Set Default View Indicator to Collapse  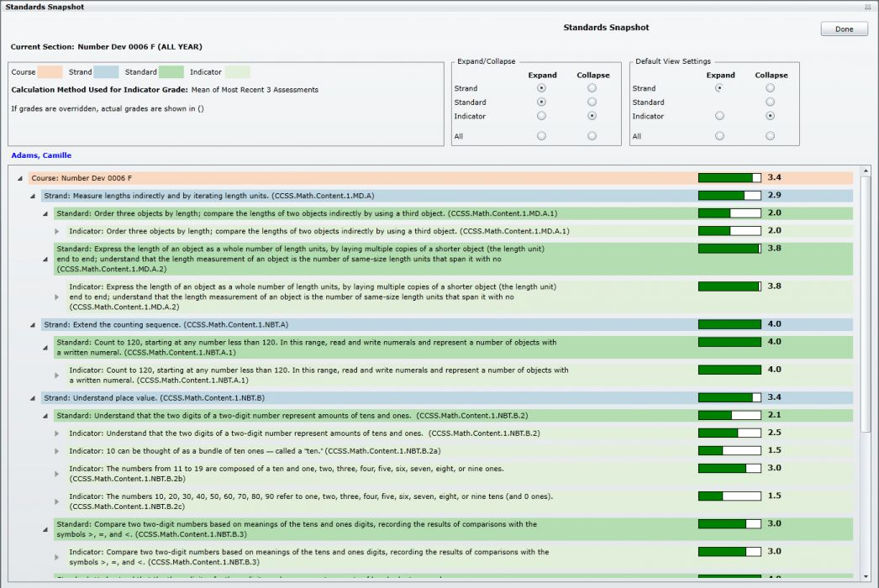click(771, 116)
